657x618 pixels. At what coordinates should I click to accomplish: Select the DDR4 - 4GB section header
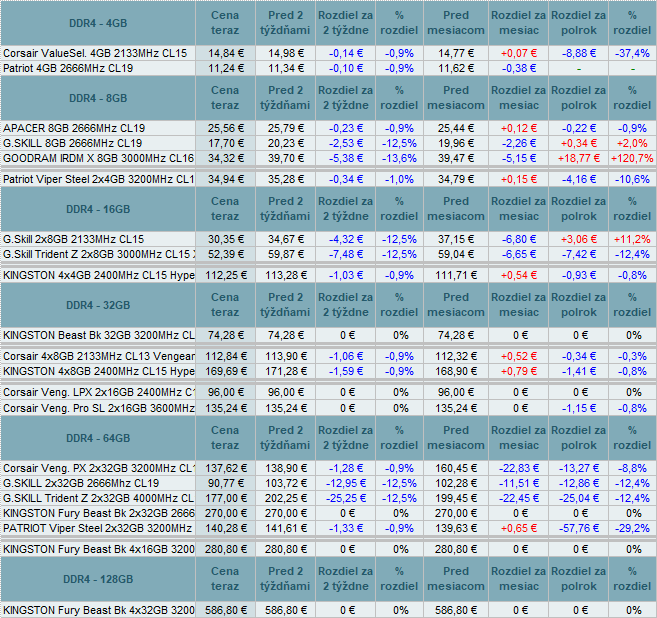pos(98,23)
